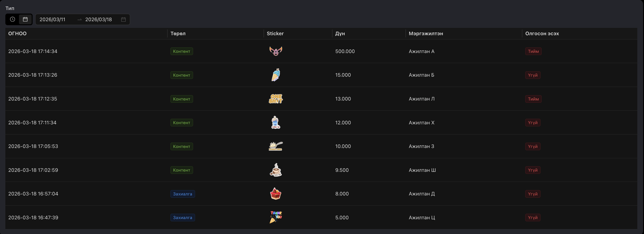Switch to calendar date-range mode
Image resolution: width=644 pixels, height=234 pixels.
25,19
